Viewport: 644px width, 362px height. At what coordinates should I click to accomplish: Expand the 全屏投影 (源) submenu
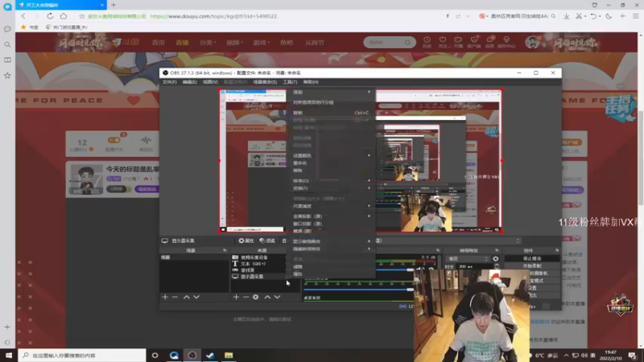click(332, 216)
